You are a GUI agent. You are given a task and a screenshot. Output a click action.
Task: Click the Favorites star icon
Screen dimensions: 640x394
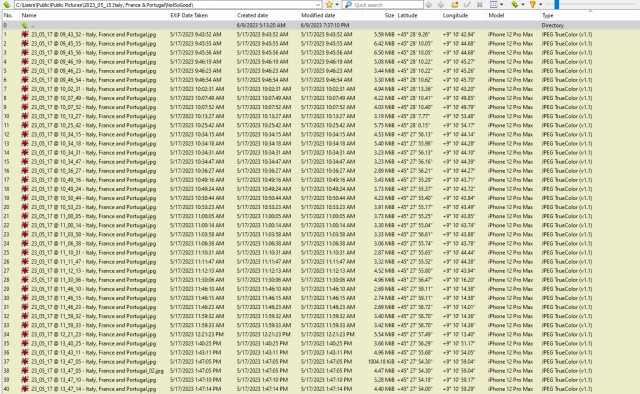click(329, 5)
